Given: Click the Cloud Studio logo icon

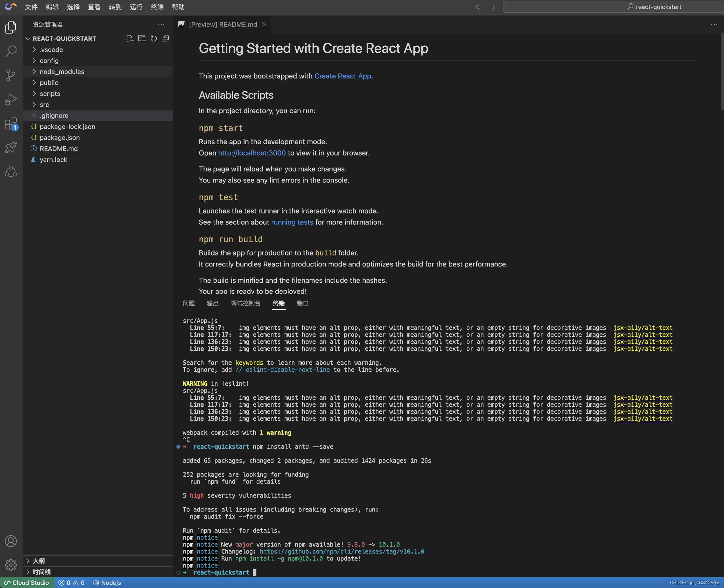Looking at the screenshot, I should 10,7.
